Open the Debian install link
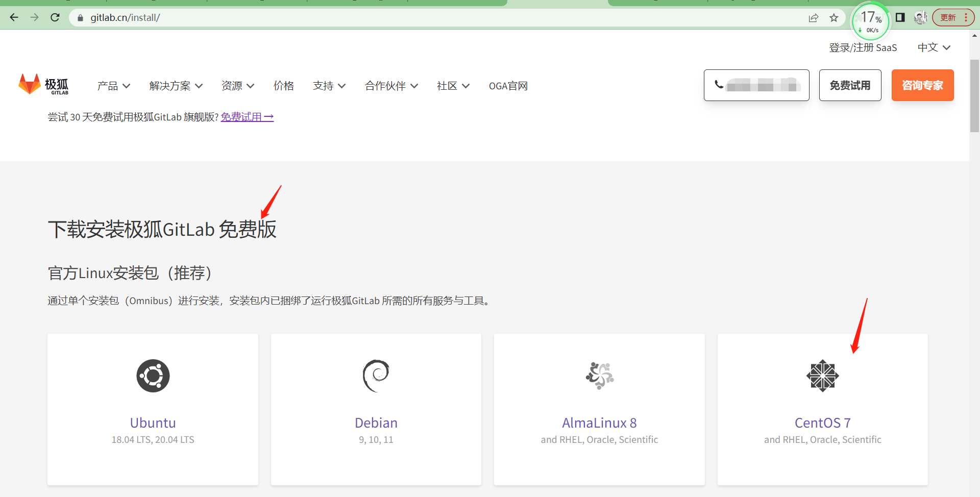Image resolution: width=980 pixels, height=497 pixels. (x=376, y=423)
